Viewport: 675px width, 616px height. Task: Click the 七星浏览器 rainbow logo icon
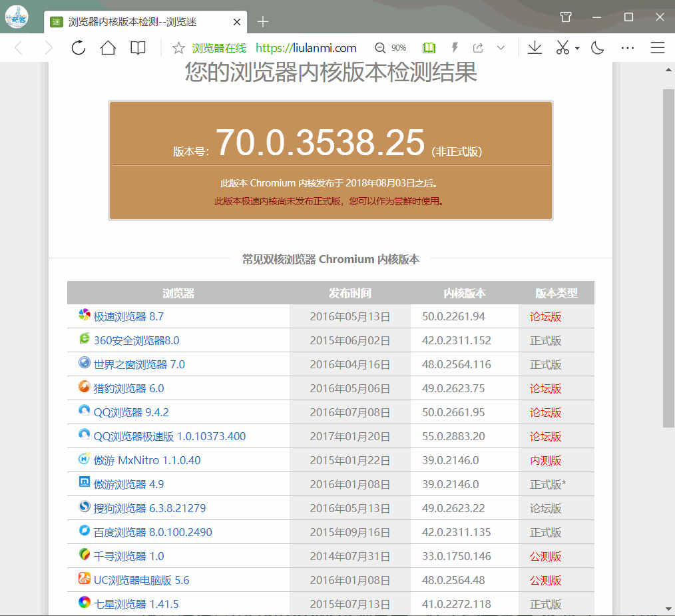(x=85, y=602)
